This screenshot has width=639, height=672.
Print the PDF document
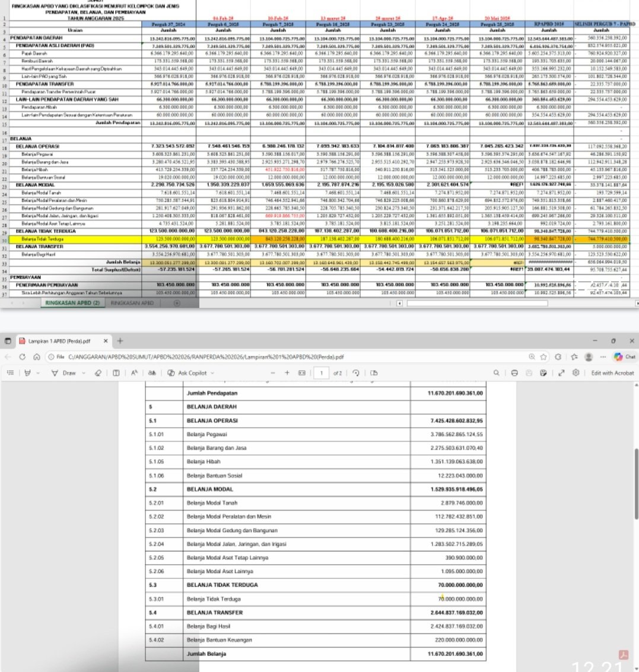pyautogui.click(x=514, y=373)
